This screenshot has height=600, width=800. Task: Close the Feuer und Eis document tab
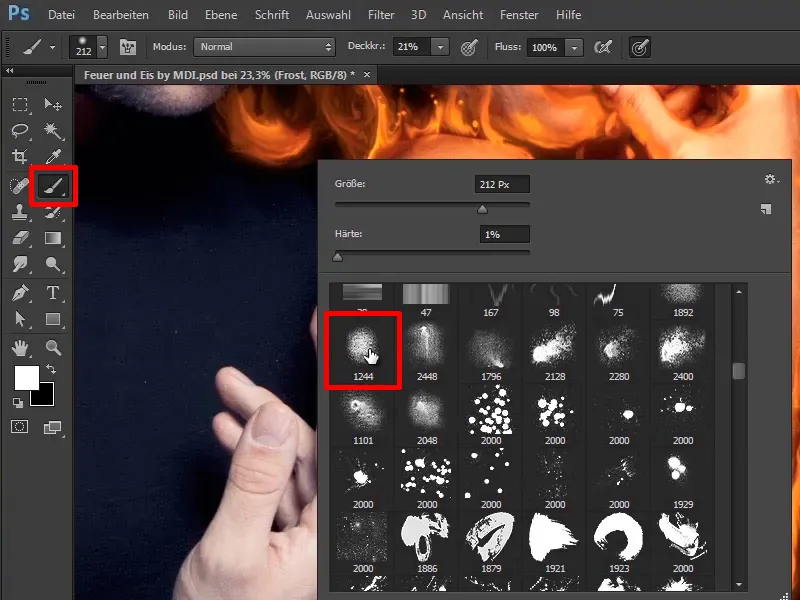click(x=367, y=75)
